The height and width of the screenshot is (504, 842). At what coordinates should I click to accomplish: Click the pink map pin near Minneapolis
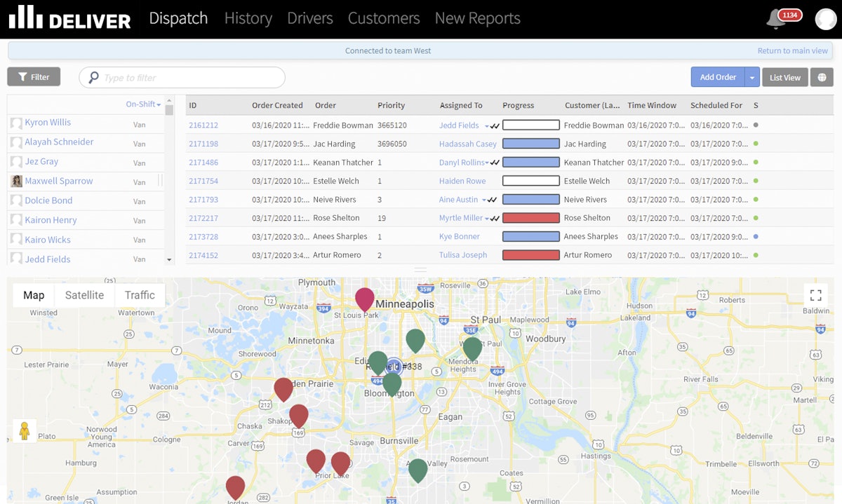coord(364,299)
